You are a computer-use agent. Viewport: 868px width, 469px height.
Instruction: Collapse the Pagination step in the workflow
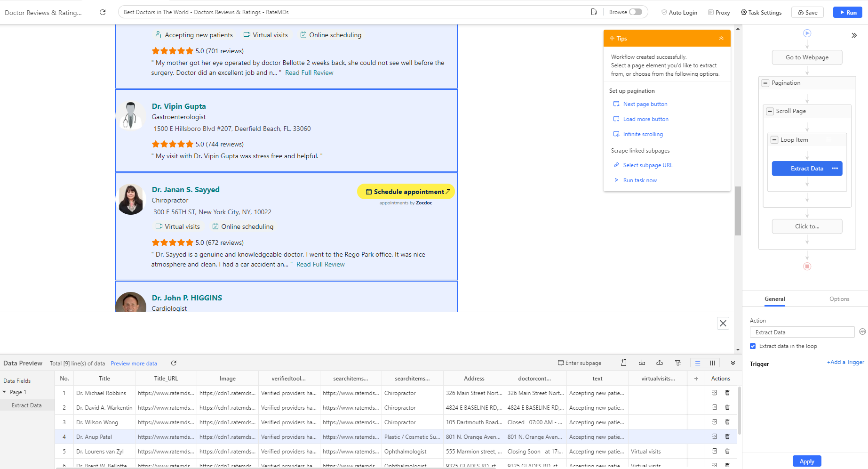click(765, 83)
